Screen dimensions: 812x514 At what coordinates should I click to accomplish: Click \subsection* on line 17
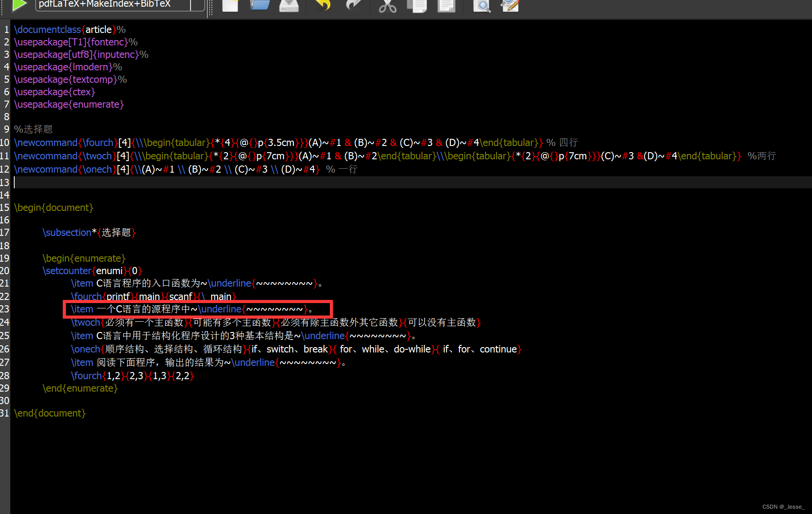tap(69, 232)
